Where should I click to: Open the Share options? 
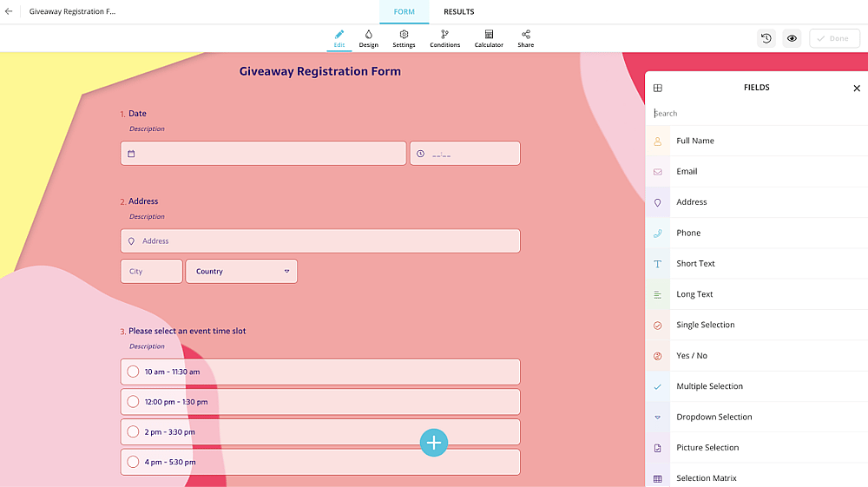pyautogui.click(x=525, y=39)
